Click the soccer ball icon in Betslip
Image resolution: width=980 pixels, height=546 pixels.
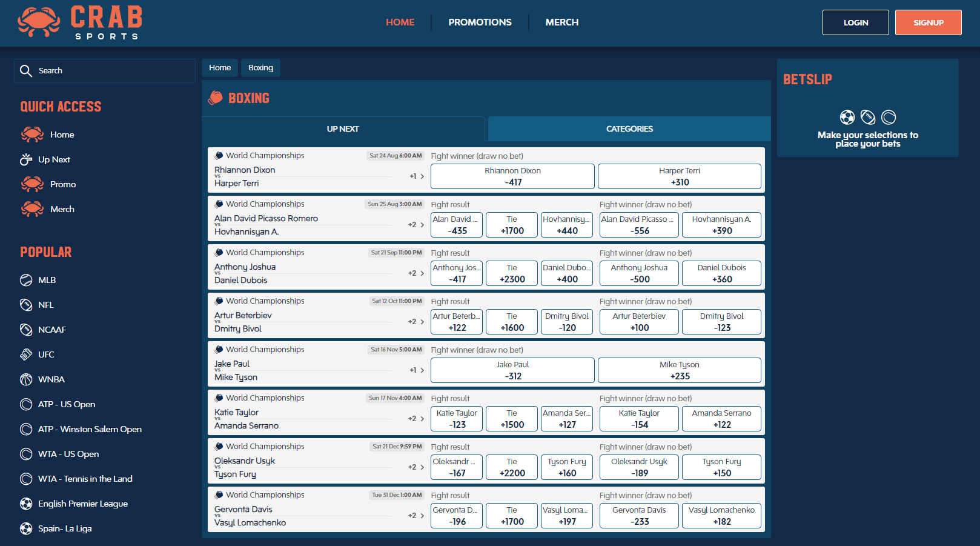click(x=847, y=117)
